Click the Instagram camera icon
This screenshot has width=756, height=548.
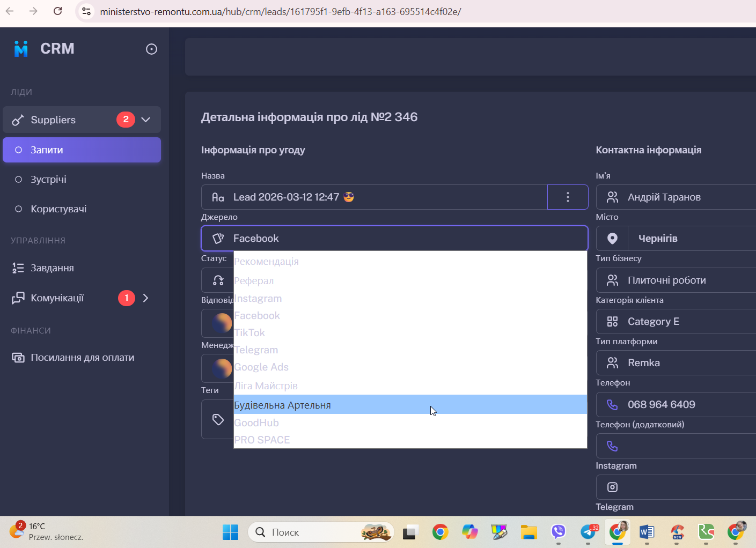pyautogui.click(x=612, y=487)
